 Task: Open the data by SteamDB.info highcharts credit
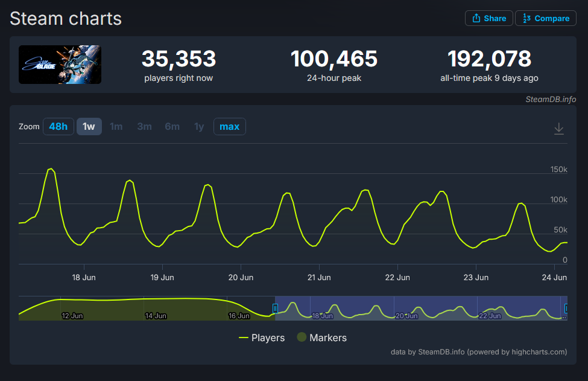tap(479, 352)
